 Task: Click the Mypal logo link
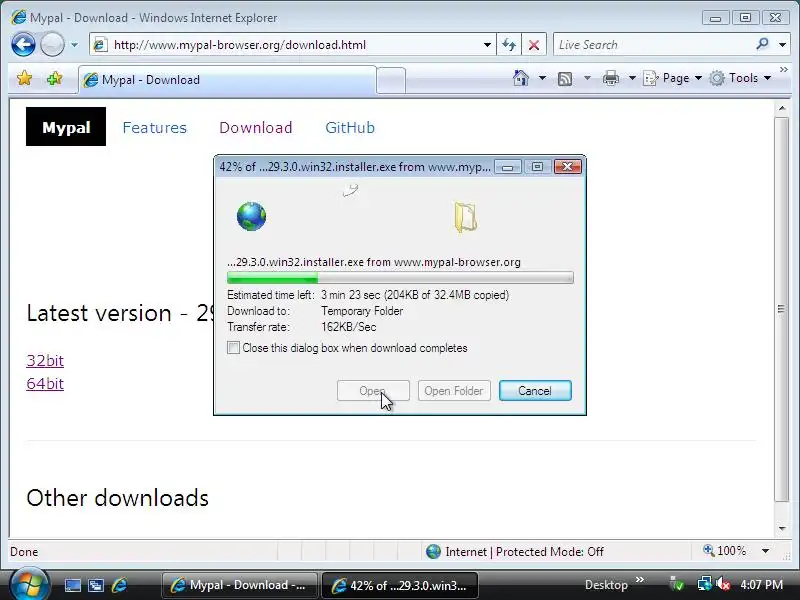(x=66, y=127)
